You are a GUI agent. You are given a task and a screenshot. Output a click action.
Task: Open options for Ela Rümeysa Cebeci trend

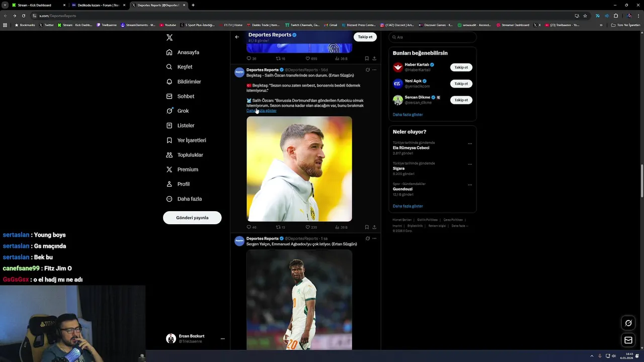click(470, 144)
